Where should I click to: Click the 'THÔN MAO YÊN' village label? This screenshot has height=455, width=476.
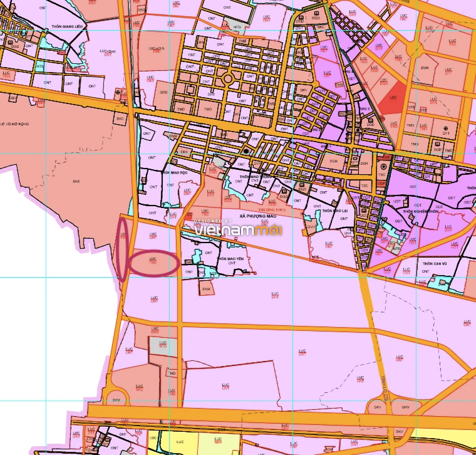(230, 259)
